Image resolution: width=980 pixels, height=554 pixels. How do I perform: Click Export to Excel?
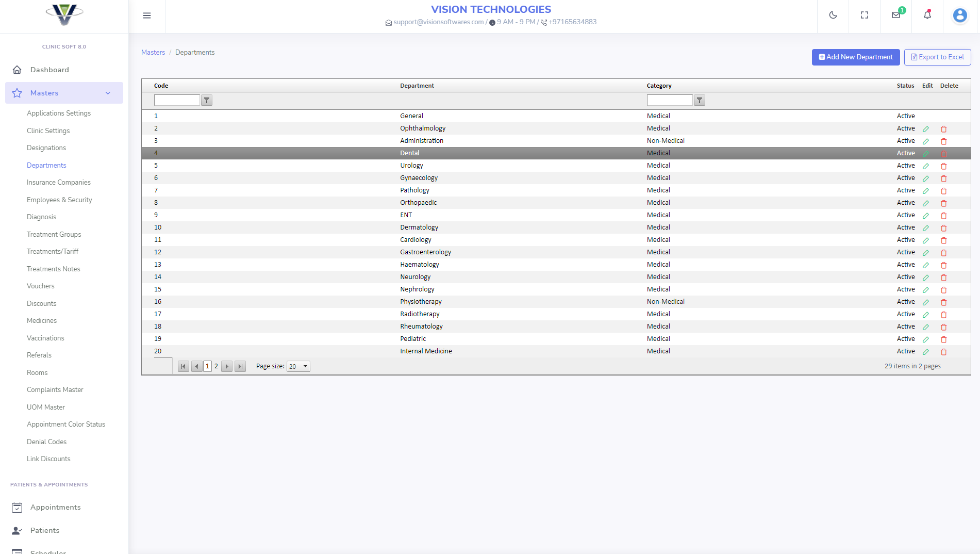(937, 57)
